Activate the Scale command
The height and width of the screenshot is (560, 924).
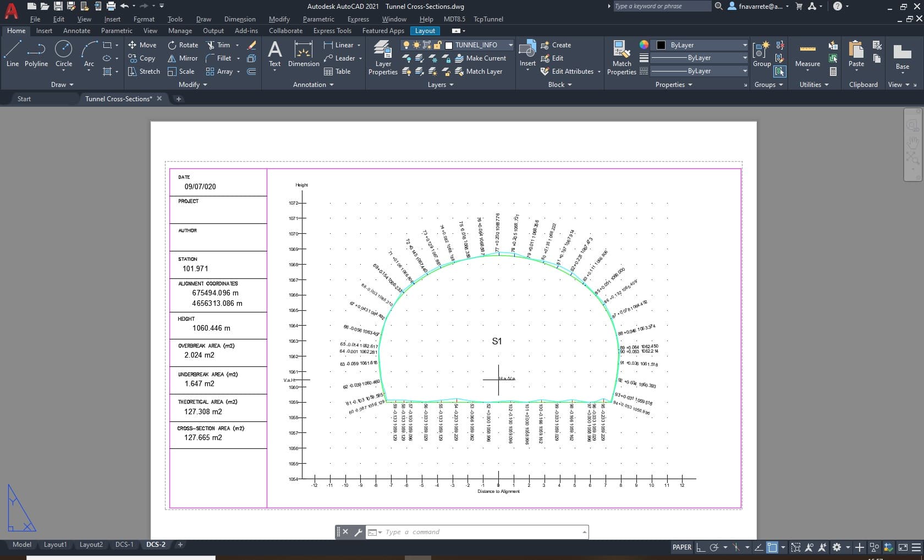(x=181, y=72)
